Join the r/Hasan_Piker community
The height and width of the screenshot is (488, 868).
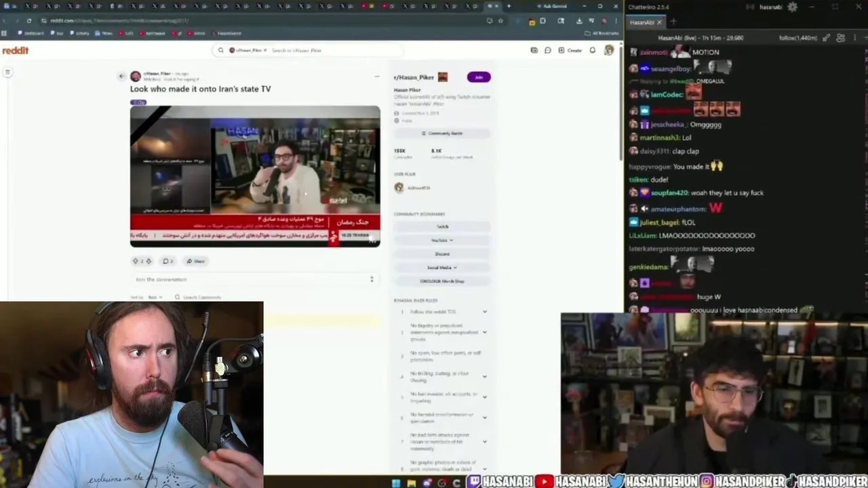click(x=479, y=77)
